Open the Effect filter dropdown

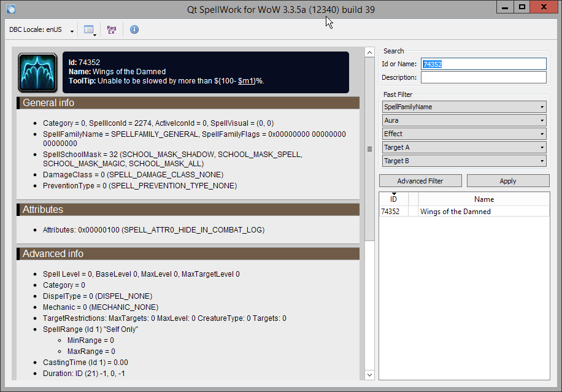click(x=464, y=134)
